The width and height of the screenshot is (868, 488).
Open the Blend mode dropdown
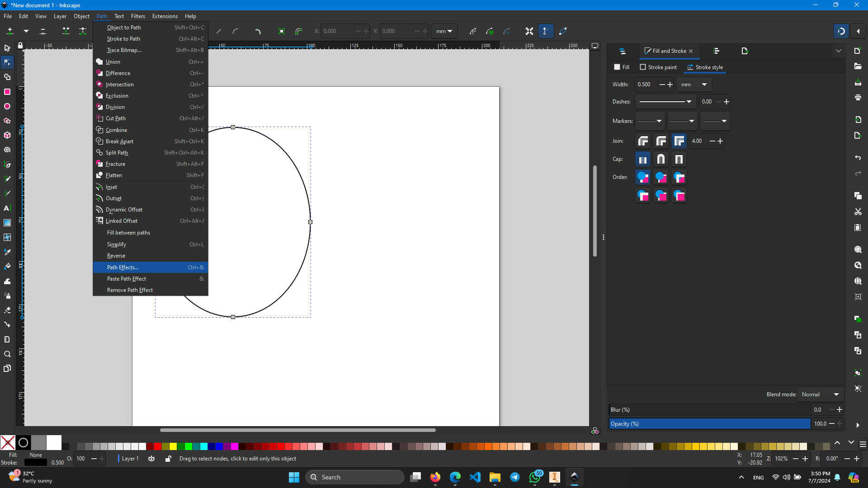[x=820, y=394]
